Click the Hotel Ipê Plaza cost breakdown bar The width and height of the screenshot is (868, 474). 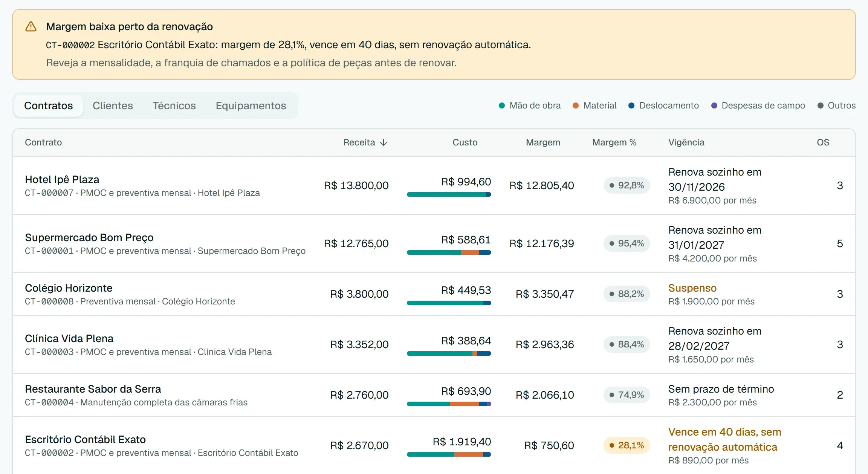[449, 194]
